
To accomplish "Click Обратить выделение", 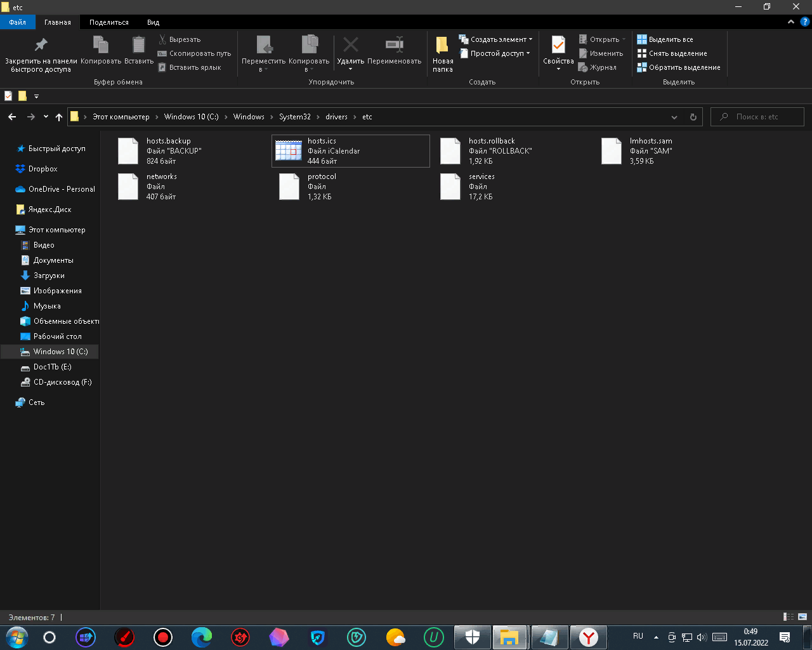I will [x=679, y=67].
